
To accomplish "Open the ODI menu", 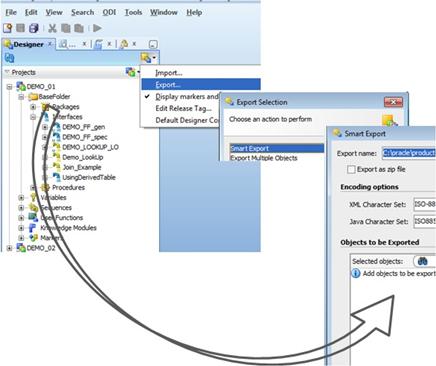I will pyautogui.click(x=109, y=12).
